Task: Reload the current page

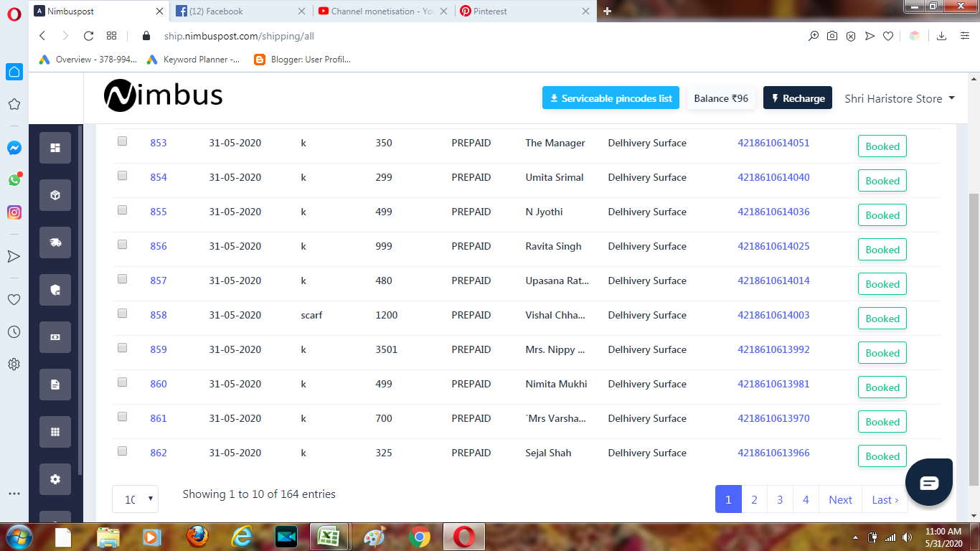Action: 88,36
